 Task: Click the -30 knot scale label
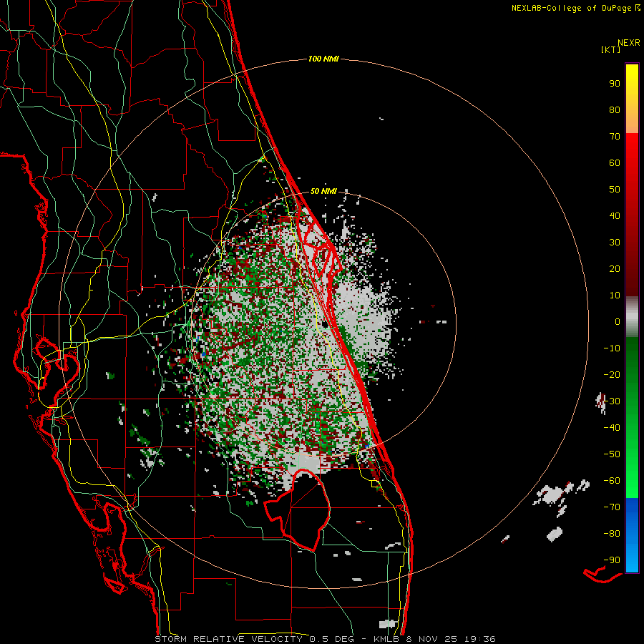pyautogui.click(x=612, y=401)
